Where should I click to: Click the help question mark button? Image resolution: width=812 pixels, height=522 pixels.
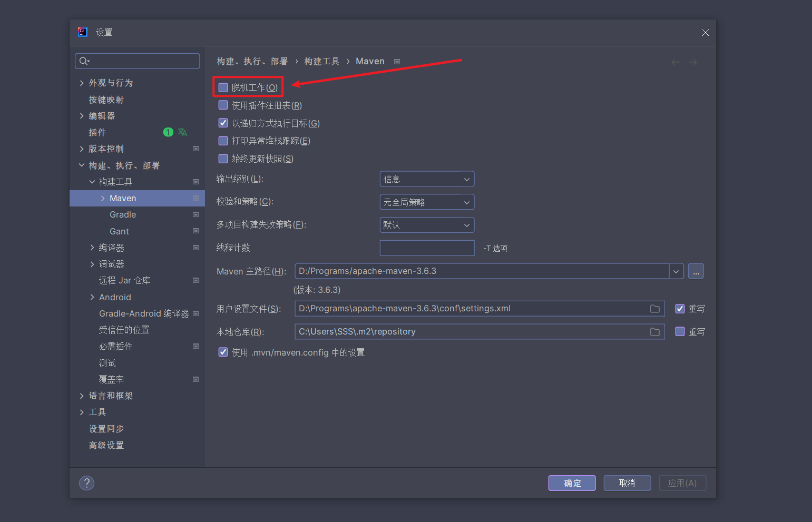[x=86, y=483]
